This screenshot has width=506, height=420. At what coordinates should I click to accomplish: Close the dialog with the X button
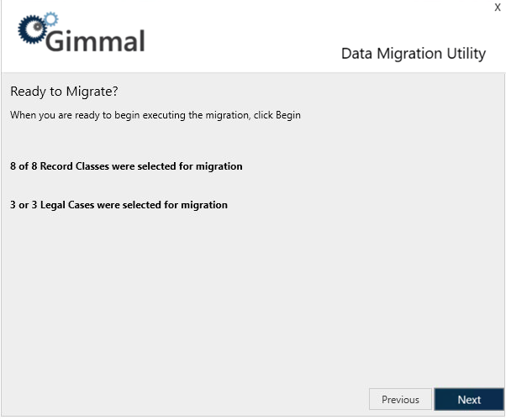coord(497,8)
